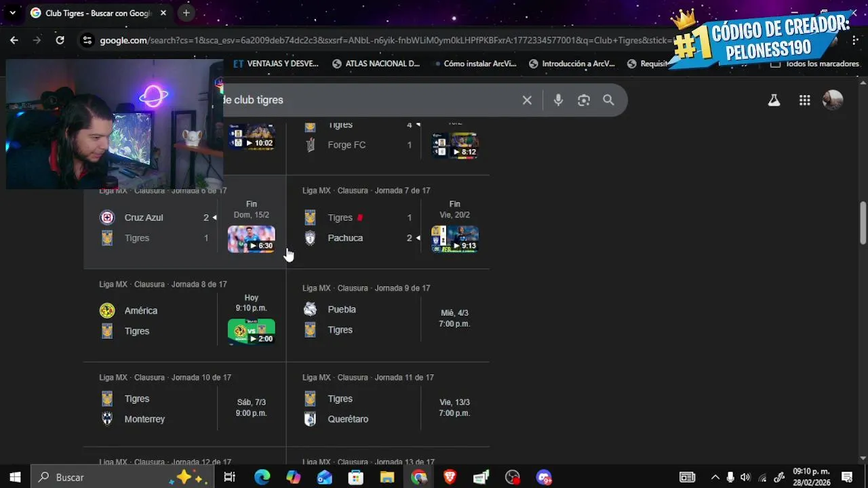868x488 pixels.
Task: Open site information icon beside google.com
Action: click(x=87, y=40)
